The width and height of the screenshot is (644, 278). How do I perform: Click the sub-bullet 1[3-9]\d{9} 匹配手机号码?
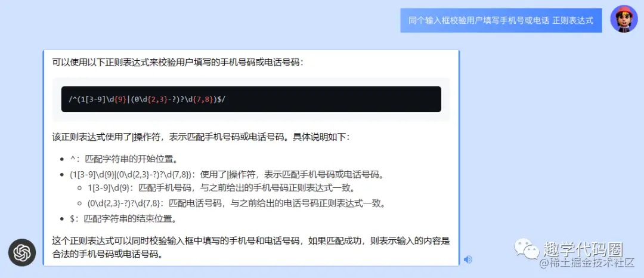click(x=221, y=189)
